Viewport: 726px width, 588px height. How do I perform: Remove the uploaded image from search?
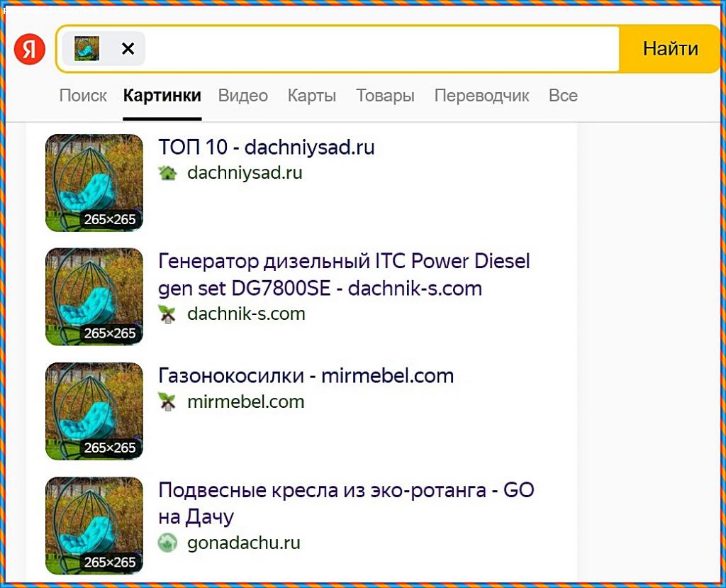click(x=128, y=49)
